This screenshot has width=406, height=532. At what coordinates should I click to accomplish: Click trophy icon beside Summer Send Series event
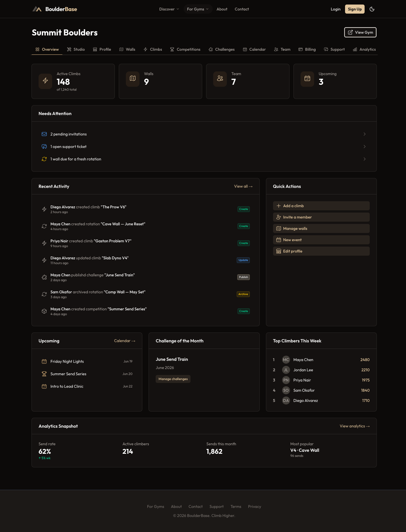[x=44, y=374]
